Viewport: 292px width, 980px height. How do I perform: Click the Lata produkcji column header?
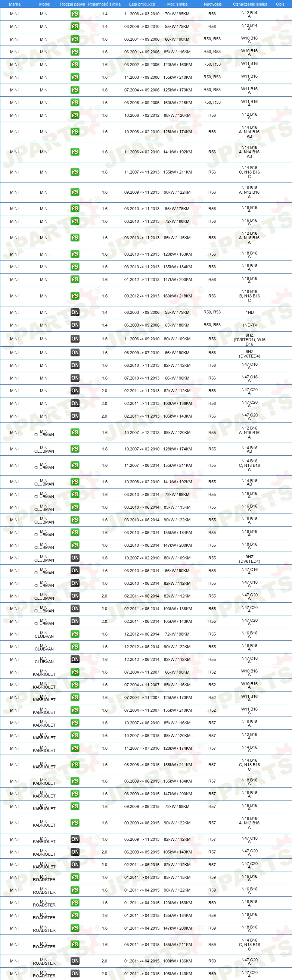[x=142, y=4]
